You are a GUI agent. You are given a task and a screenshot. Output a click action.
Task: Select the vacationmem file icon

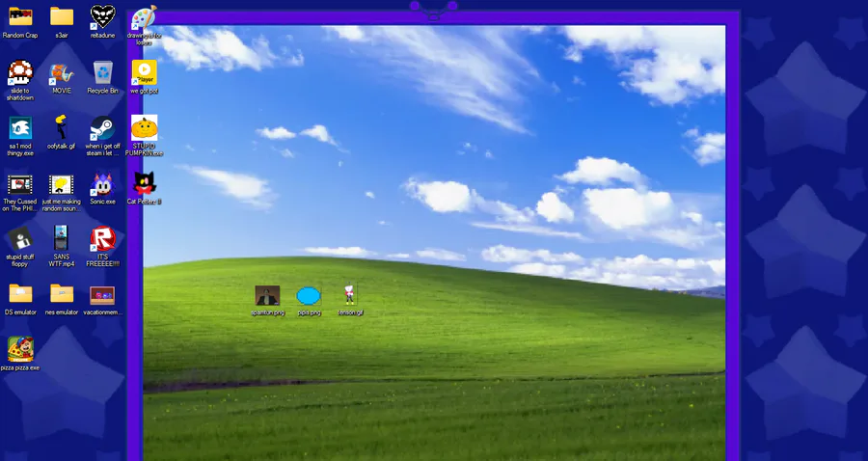(x=102, y=295)
